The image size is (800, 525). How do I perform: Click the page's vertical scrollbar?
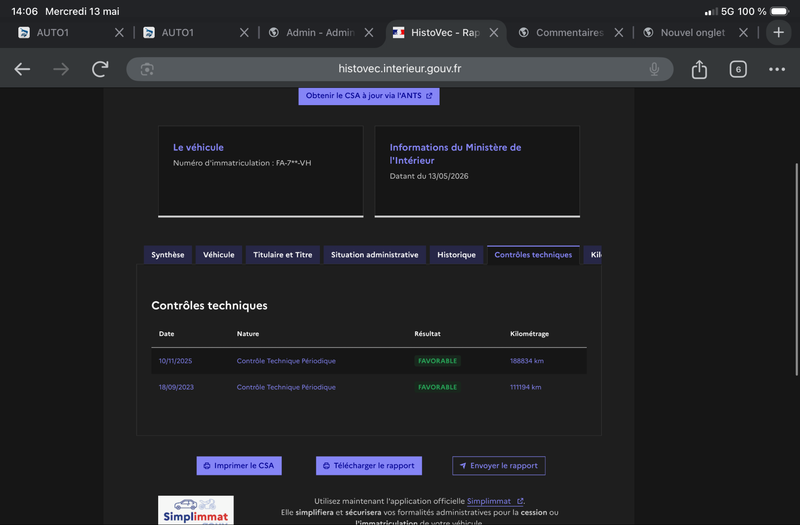[x=796, y=269]
